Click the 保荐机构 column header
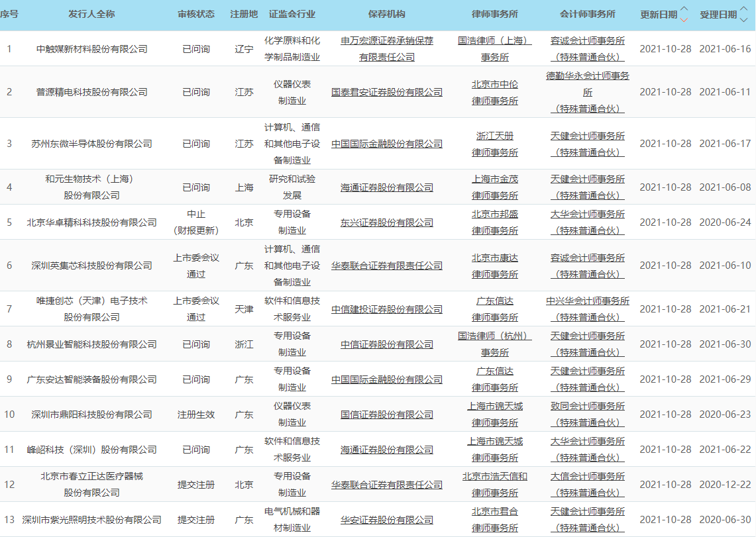The height and width of the screenshot is (537, 756). 387,14
